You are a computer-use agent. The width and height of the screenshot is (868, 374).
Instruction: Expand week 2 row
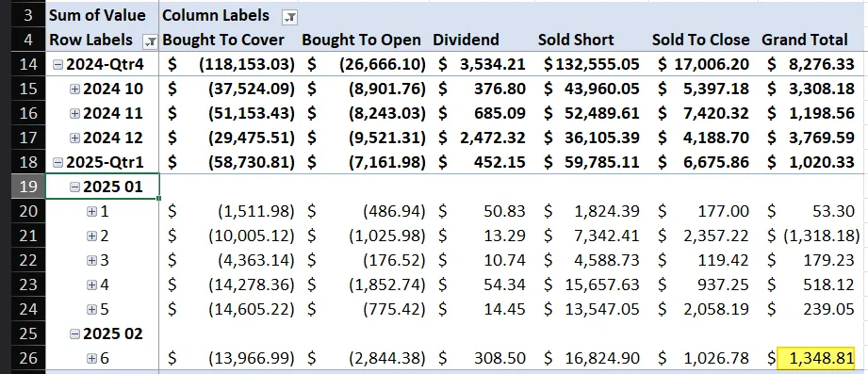pyautogui.click(x=92, y=236)
